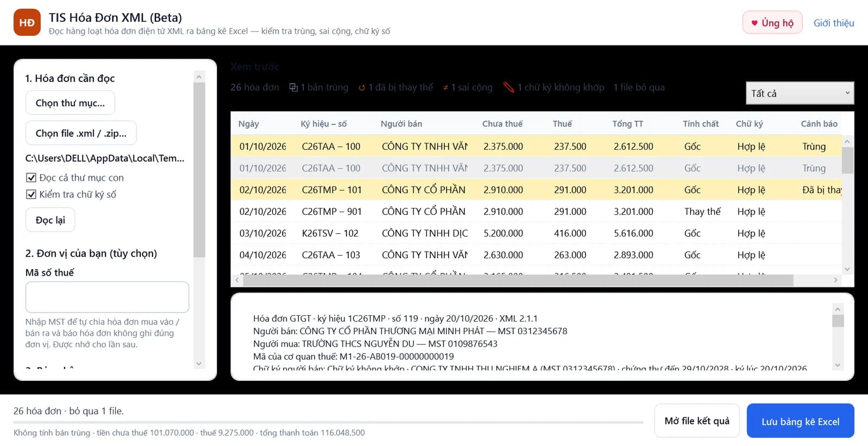Image resolution: width=868 pixels, height=446 pixels.
Task: Select the row for invoice C26TAA – 103
Action: (x=537, y=255)
